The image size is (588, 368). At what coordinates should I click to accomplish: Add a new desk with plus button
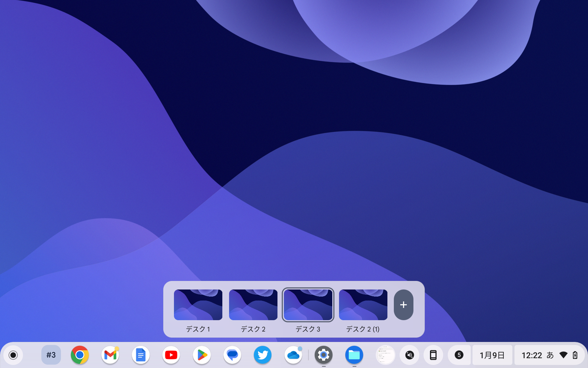coord(403,305)
